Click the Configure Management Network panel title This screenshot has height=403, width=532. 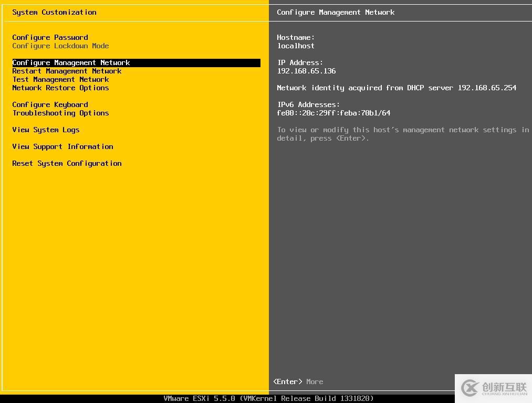[x=336, y=12]
